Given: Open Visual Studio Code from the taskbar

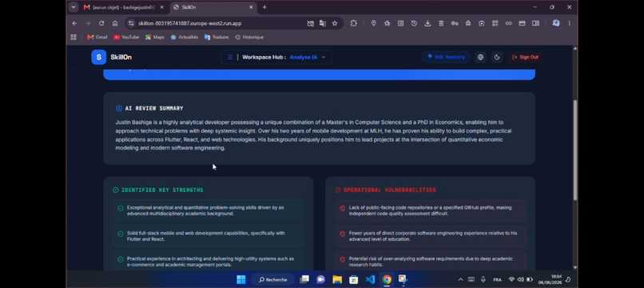Looking at the screenshot, I should point(370,280).
